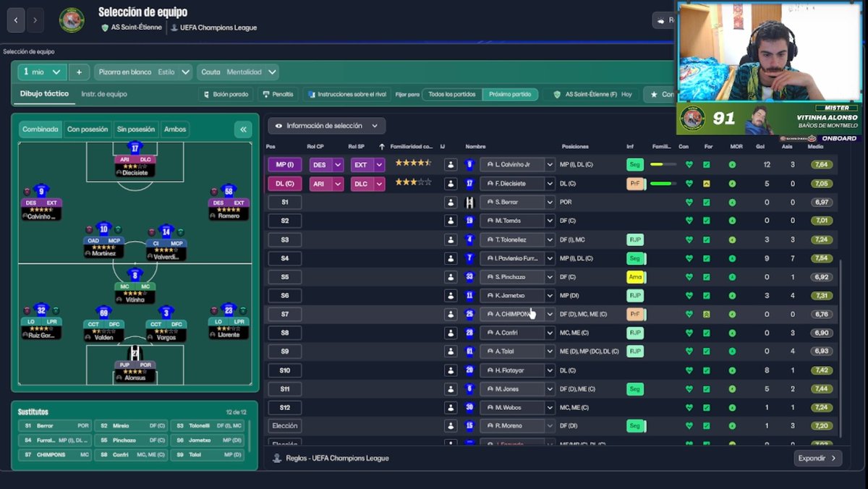Select the Ambos pitch view tab
The width and height of the screenshot is (868, 489).
pos(175,129)
